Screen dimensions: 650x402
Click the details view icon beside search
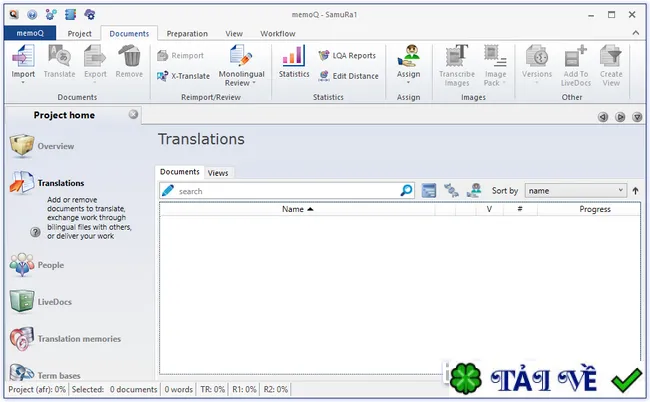429,190
